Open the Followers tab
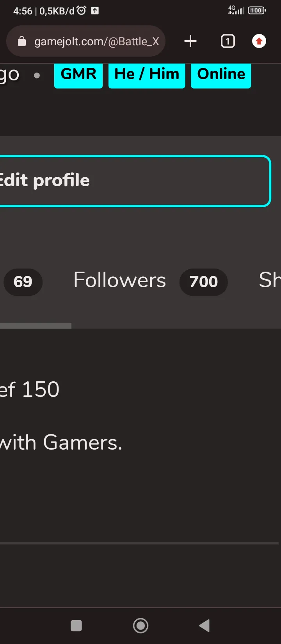 (x=119, y=280)
